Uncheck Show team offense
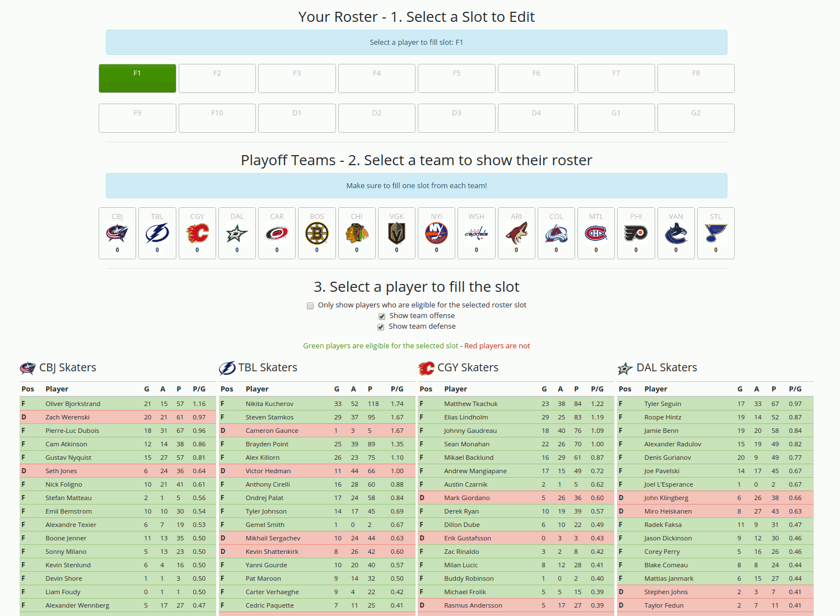840x616 pixels. [x=382, y=316]
